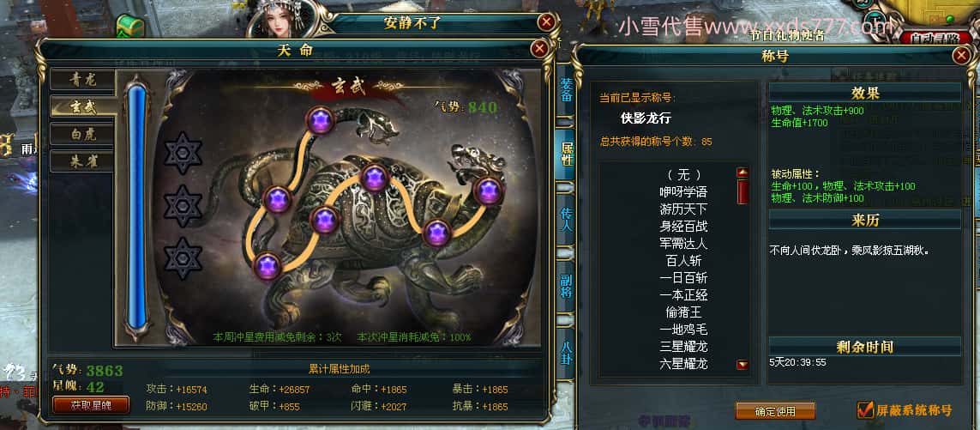Click the title list scroll-up arrow
The height and width of the screenshot is (430, 980).
coord(743,173)
